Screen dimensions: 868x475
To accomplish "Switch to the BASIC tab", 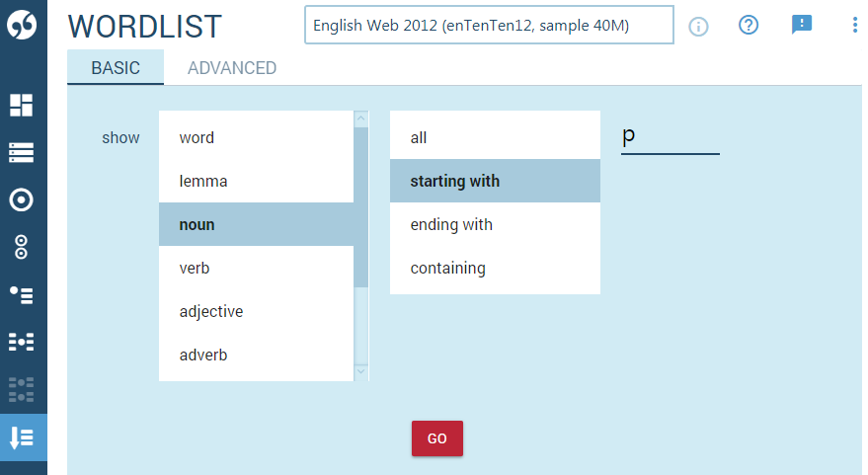I will point(116,68).
